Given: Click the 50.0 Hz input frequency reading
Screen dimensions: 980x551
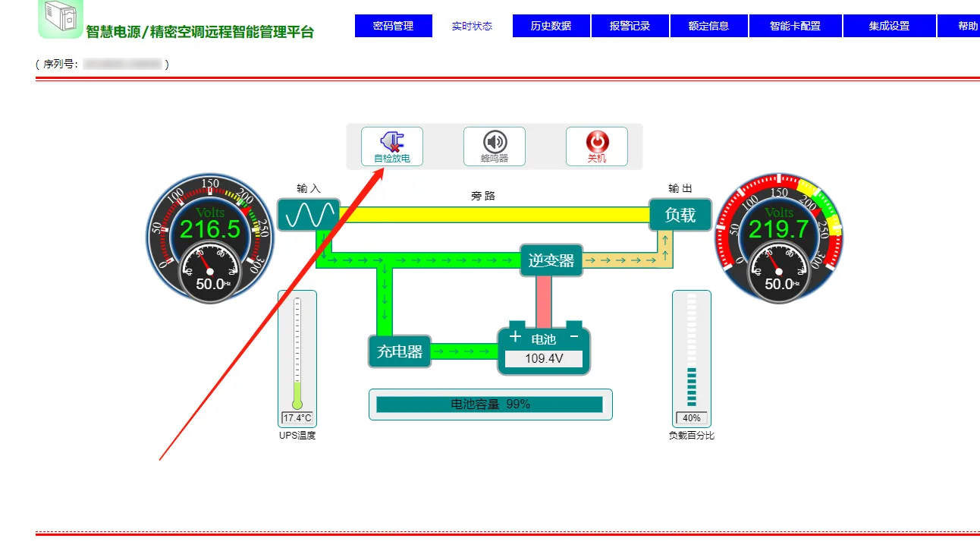Looking at the screenshot, I should 212,284.
